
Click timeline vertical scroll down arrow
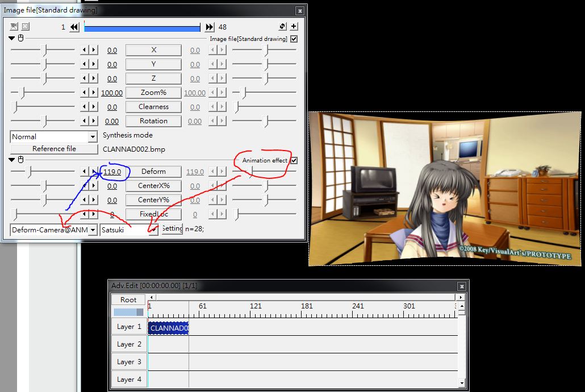[x=462, y=383]
